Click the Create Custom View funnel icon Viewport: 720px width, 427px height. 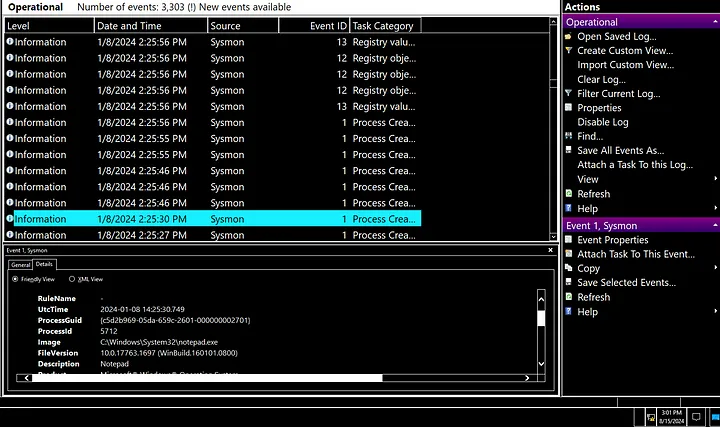pos(568,50)
